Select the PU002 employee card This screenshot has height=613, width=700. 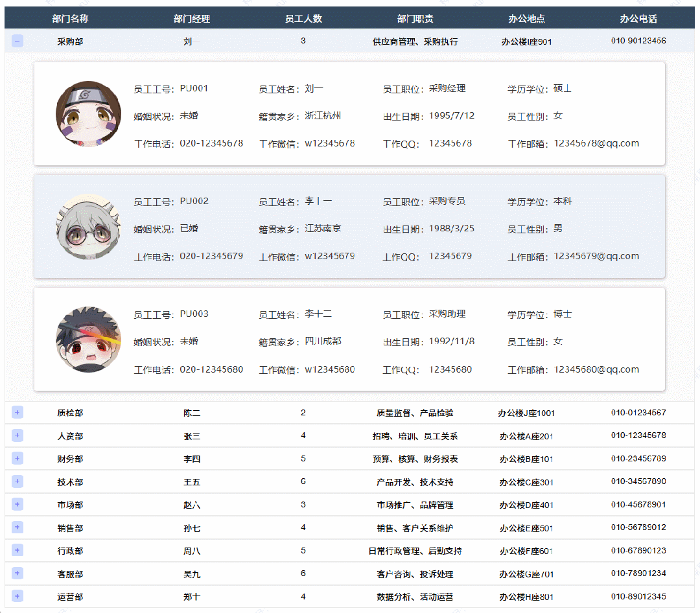(x=349, y=227)
